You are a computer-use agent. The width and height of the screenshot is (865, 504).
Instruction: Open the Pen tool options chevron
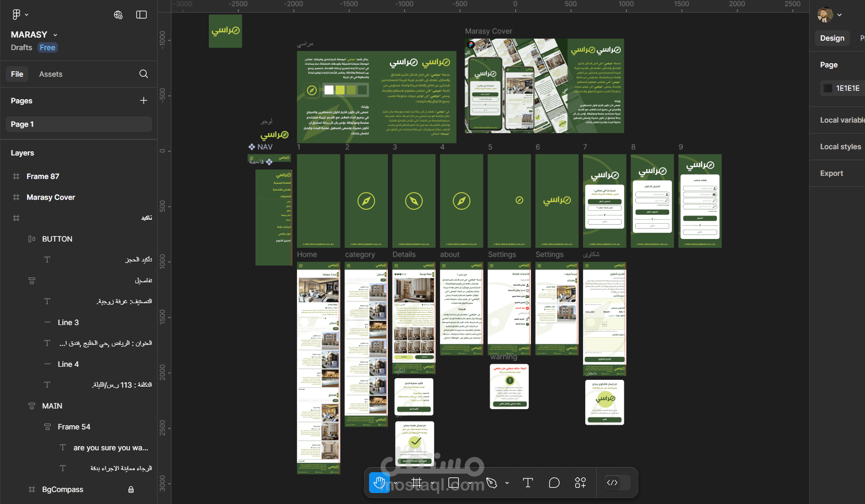(507, 483)
